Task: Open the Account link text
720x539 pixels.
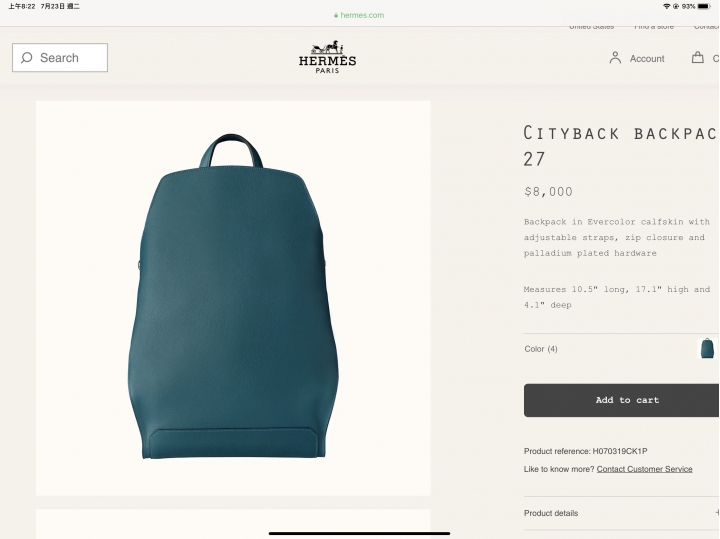Action: [647, 58]
